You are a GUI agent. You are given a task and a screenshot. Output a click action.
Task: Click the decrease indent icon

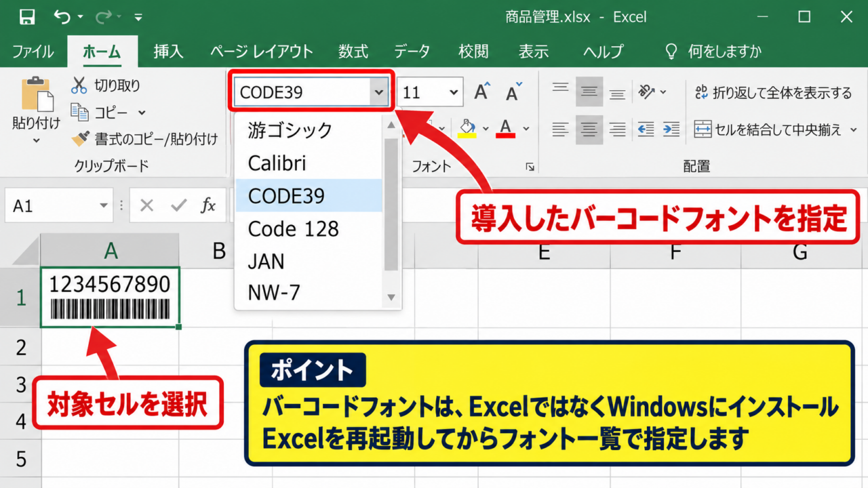tap(646, 129)
